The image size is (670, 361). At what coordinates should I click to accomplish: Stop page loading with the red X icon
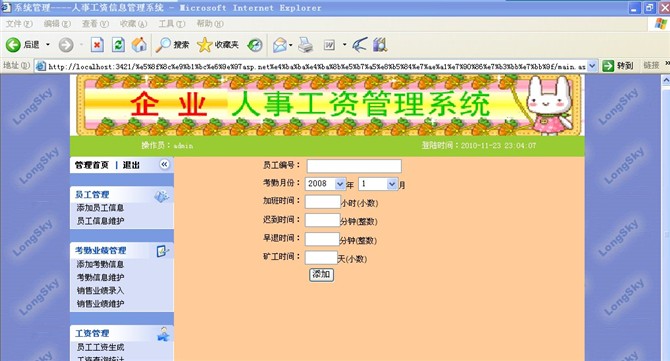pos(97,44)
